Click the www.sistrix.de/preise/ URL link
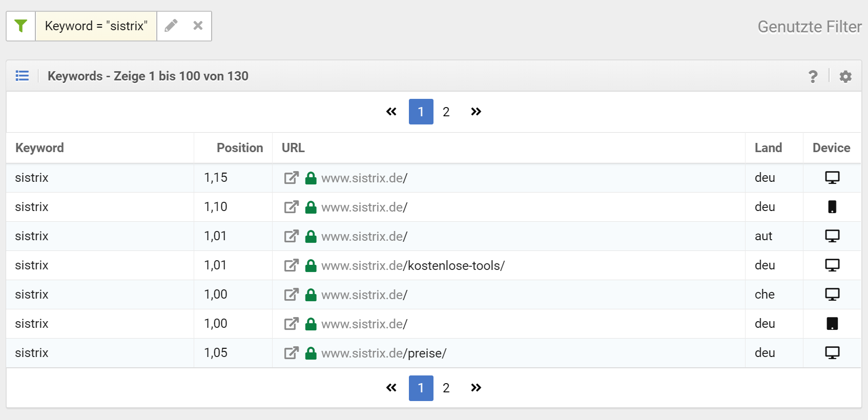The width and height of the screenshot is (868, 420). pyautogui.click(x=384, y=353)
